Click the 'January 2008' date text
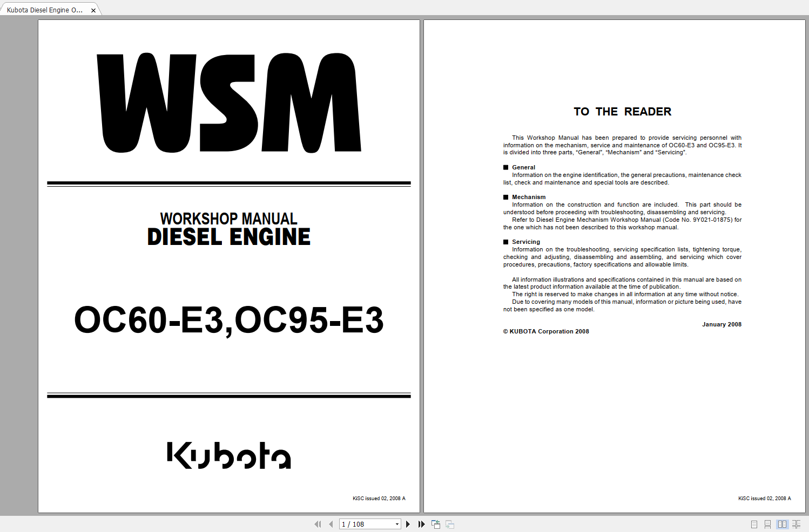The width and height of the screenshot is (809, 532). click(x=722, y=324)
